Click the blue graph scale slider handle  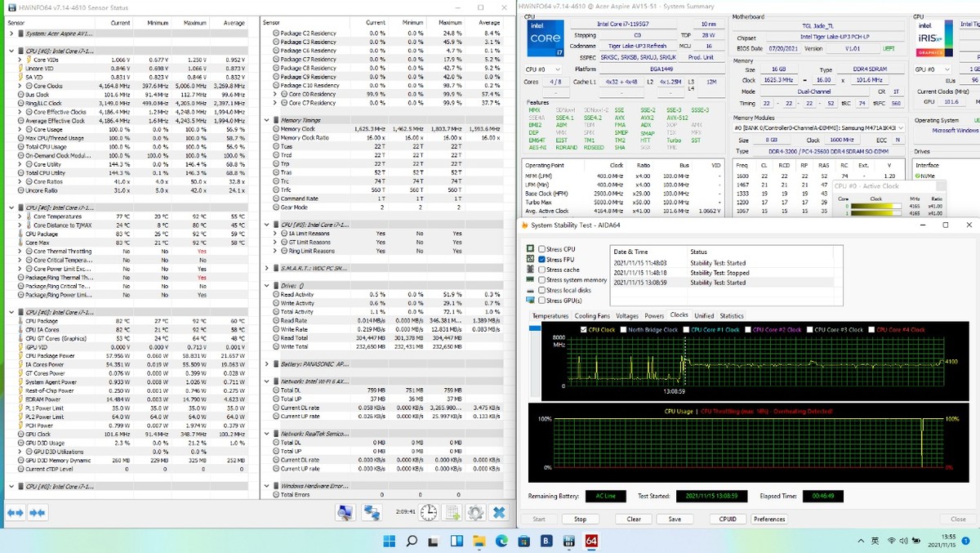[536, 328]
